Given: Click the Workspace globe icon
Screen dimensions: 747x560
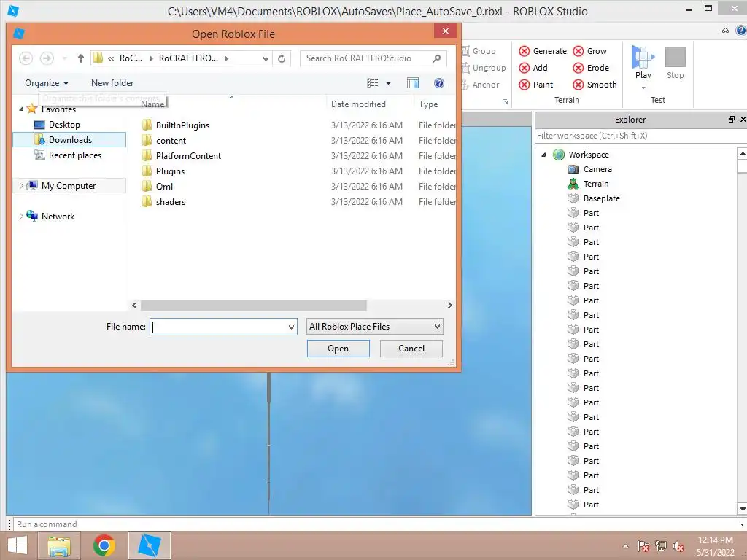Looking at the screenshot, I should (559, 155).
